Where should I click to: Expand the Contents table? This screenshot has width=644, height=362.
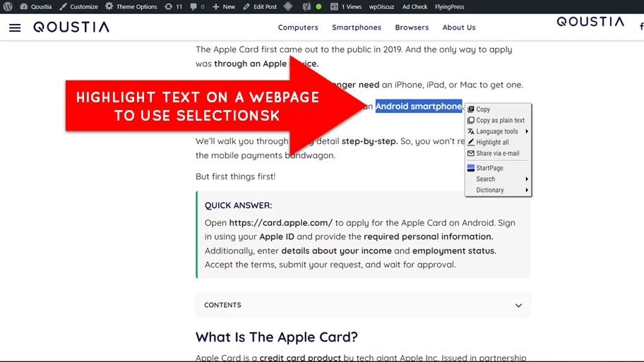click(363, 305)
